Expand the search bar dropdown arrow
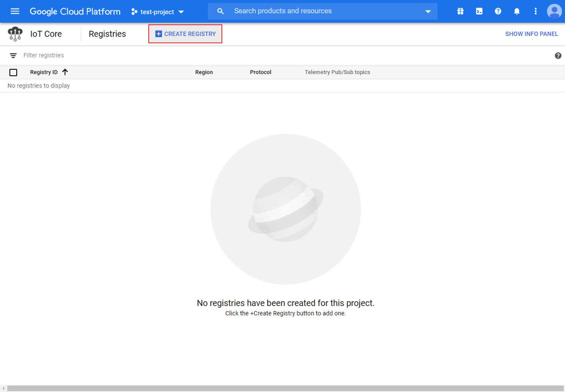The width and height of the screenshot is (565, 392). (428, 11)
